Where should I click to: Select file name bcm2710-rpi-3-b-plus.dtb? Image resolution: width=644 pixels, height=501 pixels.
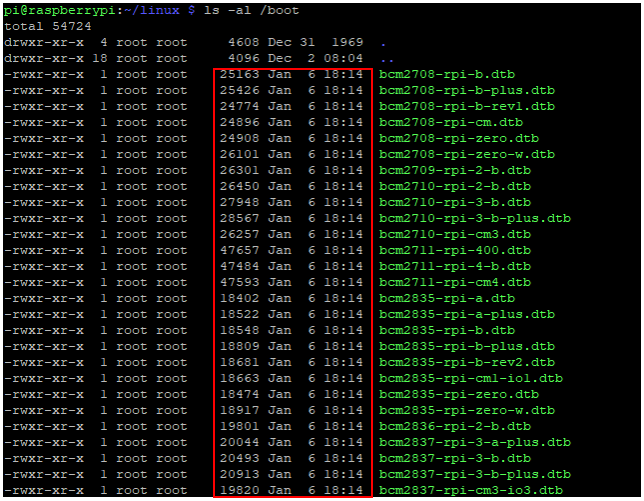475,218
